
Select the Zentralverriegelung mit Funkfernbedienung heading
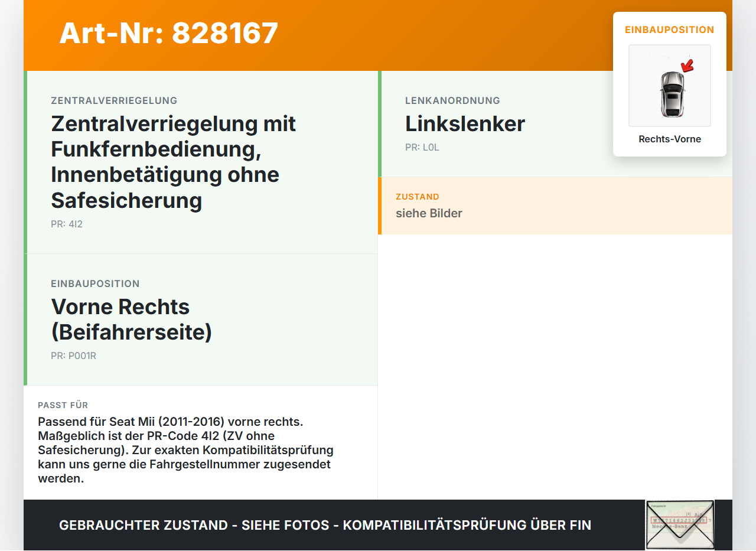coord(174,162)
